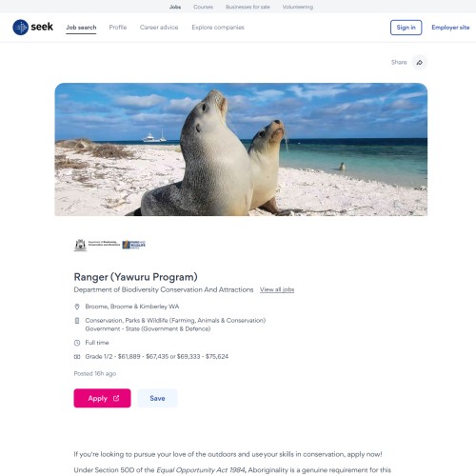The height and width of the screenshot is (476, 476).
Task: Go to Career advice
Action: [x=159, y=28]
